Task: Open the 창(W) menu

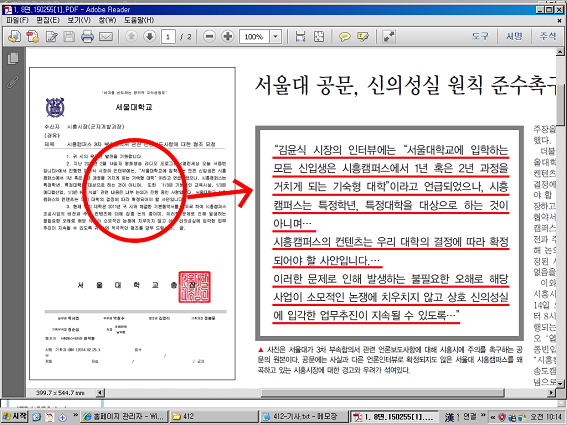Action: pyautogui.click(x=107, y=20)
